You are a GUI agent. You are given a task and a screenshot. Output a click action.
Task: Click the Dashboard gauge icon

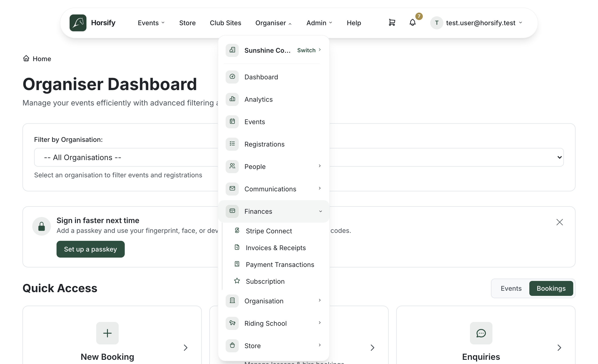pyautogui.click(x=232, y=77)
